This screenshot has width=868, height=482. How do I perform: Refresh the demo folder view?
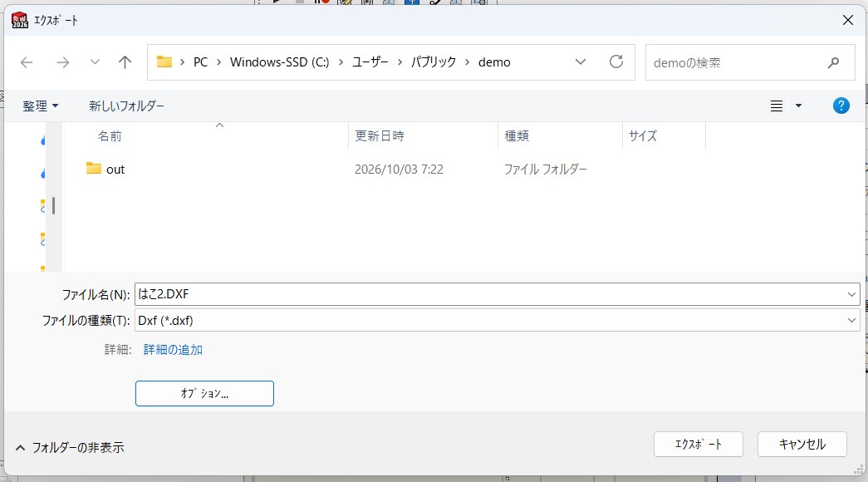click(616, 61)
